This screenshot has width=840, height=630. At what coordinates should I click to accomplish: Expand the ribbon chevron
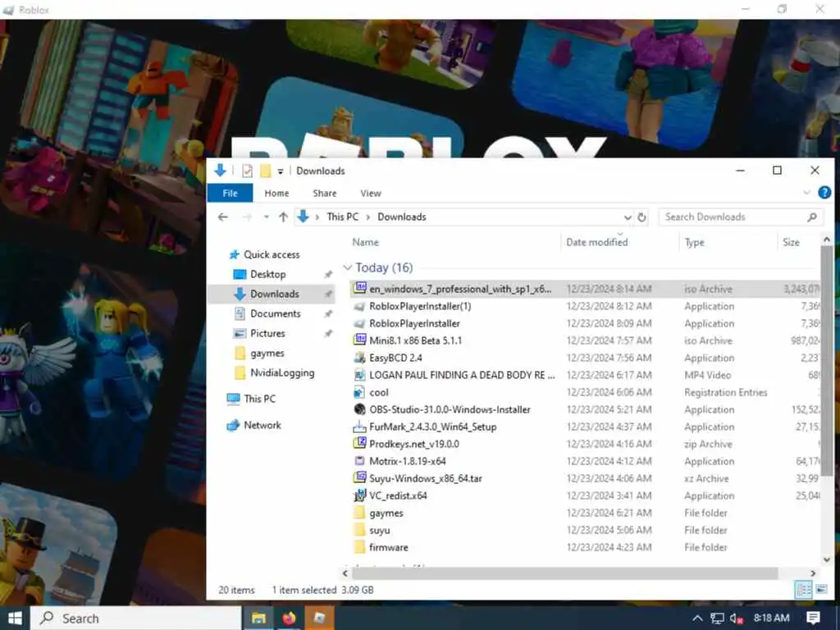[807, 193]
